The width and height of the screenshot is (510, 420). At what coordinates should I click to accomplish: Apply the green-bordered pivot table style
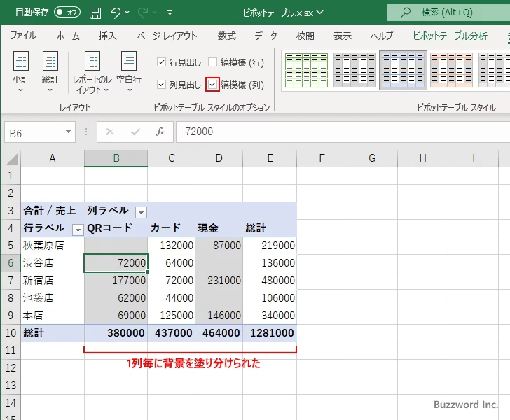[x=306, y=70]
